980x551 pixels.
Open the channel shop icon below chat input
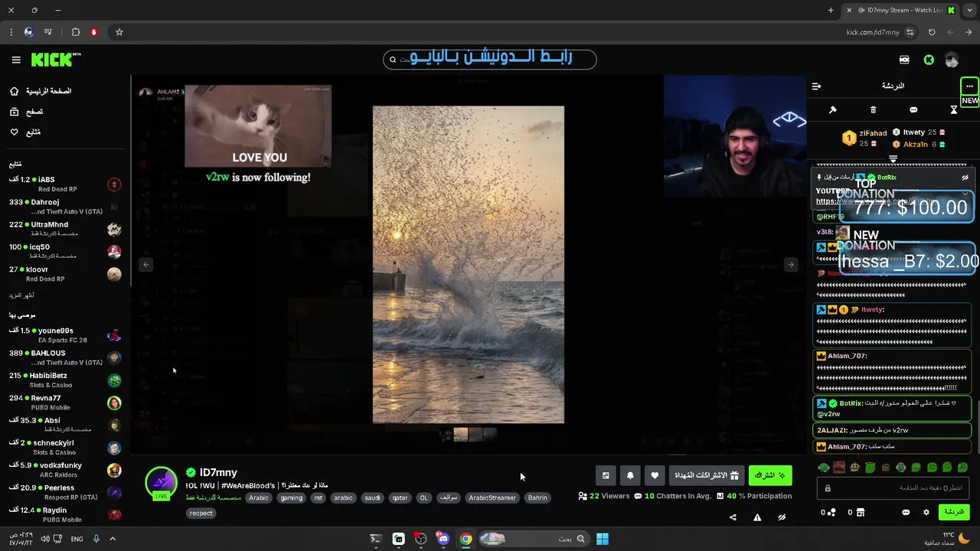[x=860, y=513]
